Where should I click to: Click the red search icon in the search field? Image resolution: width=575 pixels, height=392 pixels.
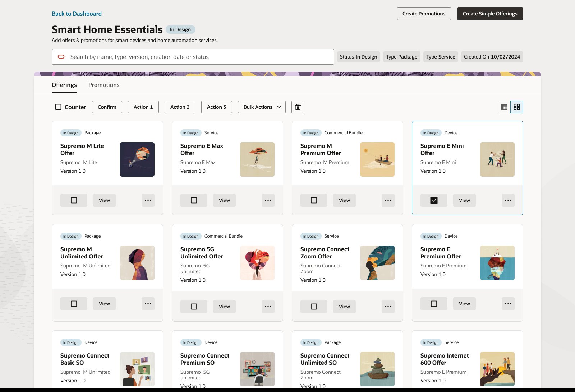point(61,57)
